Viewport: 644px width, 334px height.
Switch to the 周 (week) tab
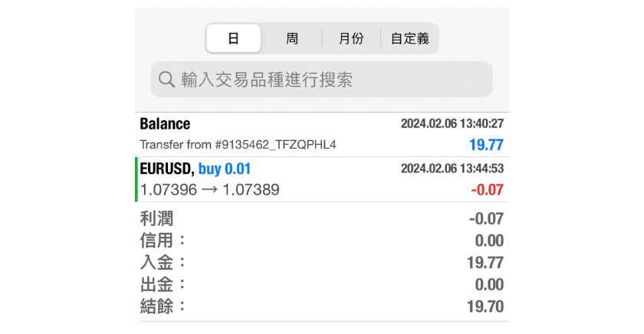click(x=292, y=38)
